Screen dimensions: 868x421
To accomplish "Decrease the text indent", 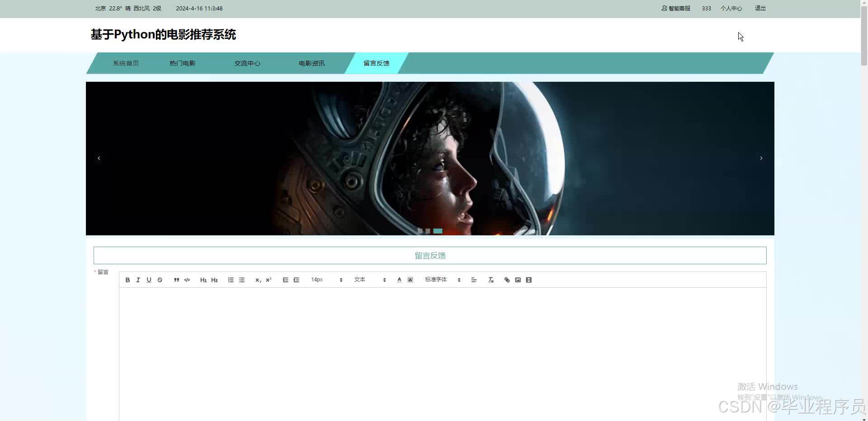I will [285, 280].
